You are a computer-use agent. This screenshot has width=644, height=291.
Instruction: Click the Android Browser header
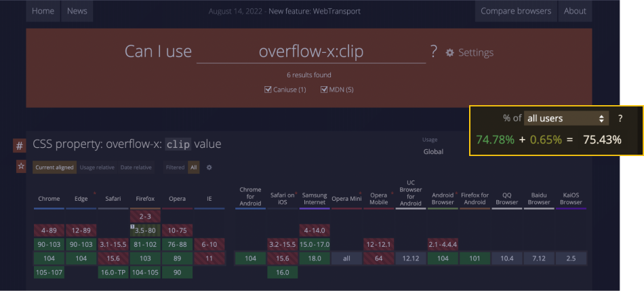pos(443,199)
